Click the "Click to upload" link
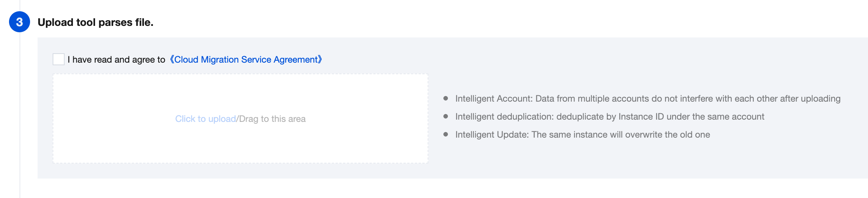Screen dimensions: 868x198 pyautogui.click(x=205, y=119)
